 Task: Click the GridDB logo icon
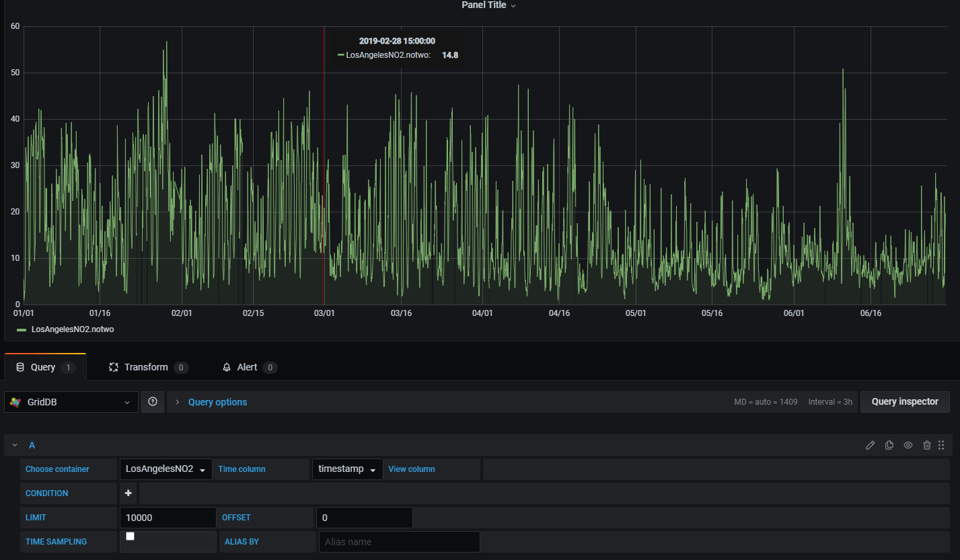(15, 402)
